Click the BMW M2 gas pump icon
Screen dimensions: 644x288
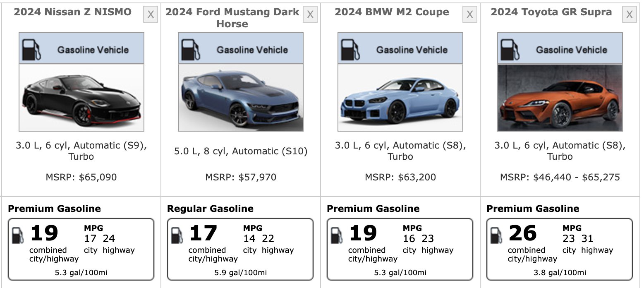pos(350,50)
